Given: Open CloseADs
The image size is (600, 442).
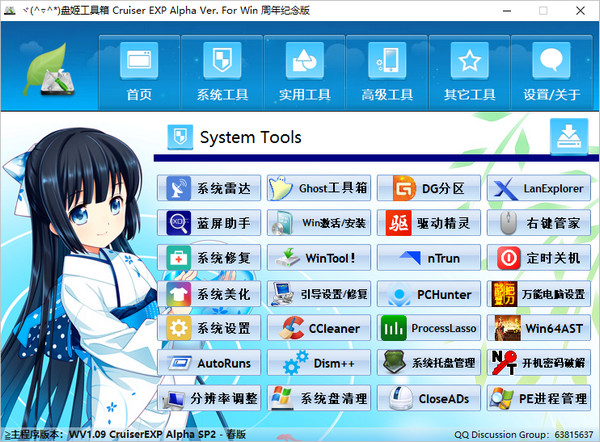Looking at the screenshot, I should click(429, 398).
